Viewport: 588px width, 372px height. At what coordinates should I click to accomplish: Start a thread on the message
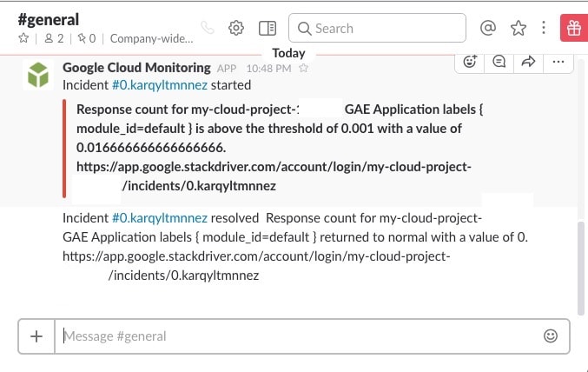point(499,61)
